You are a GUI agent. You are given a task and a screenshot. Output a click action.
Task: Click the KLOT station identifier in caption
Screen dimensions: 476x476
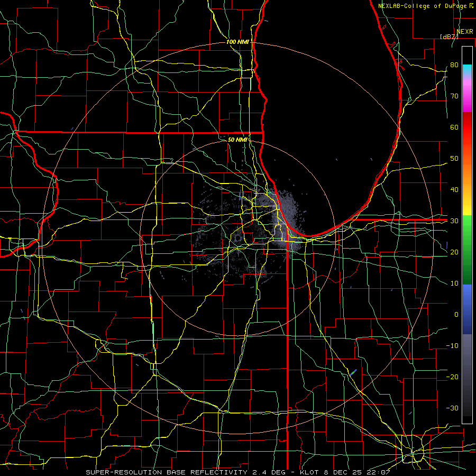[308, 472]
